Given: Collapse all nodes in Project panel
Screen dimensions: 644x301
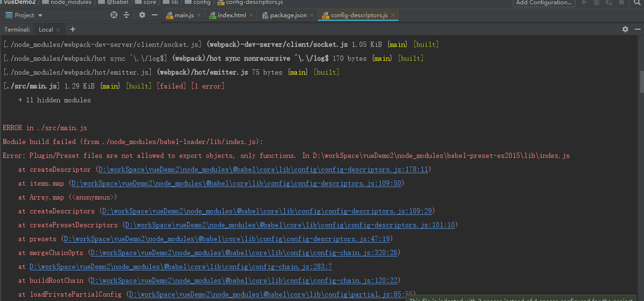Looking at the screenshot, I should pos(126,15).
